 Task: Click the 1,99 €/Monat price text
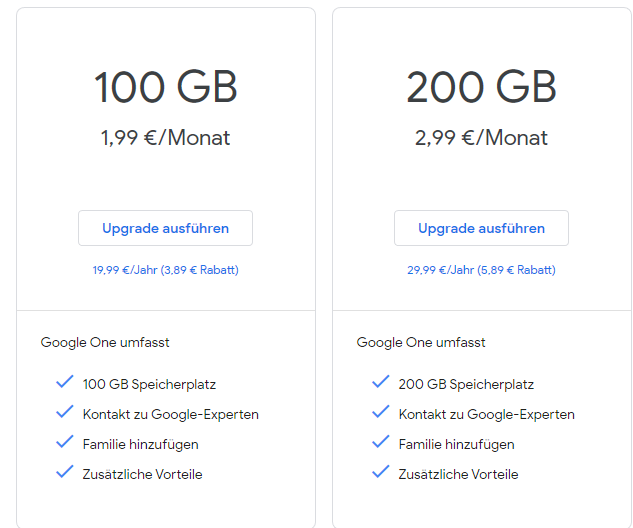click(x=165, y=138)
